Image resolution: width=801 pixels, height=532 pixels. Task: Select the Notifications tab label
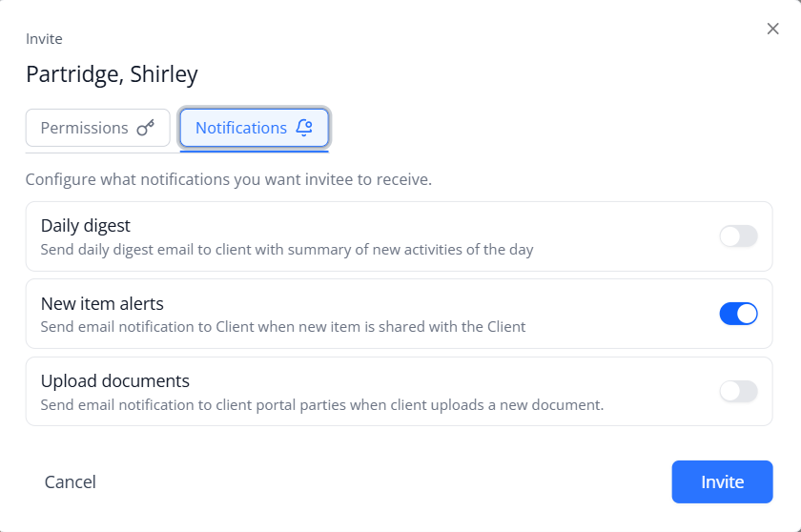click(241, 128)
